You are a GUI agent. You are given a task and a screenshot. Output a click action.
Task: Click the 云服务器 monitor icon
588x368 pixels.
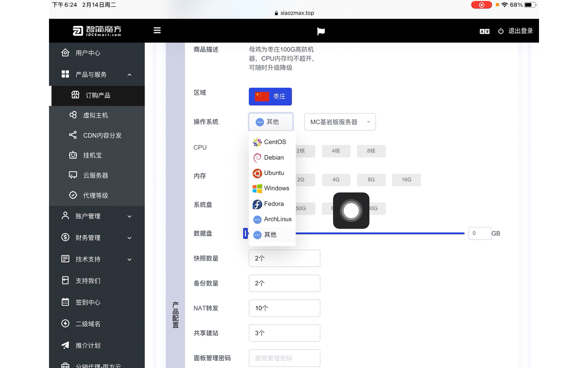pyautogui.click(x=73, y=175)
